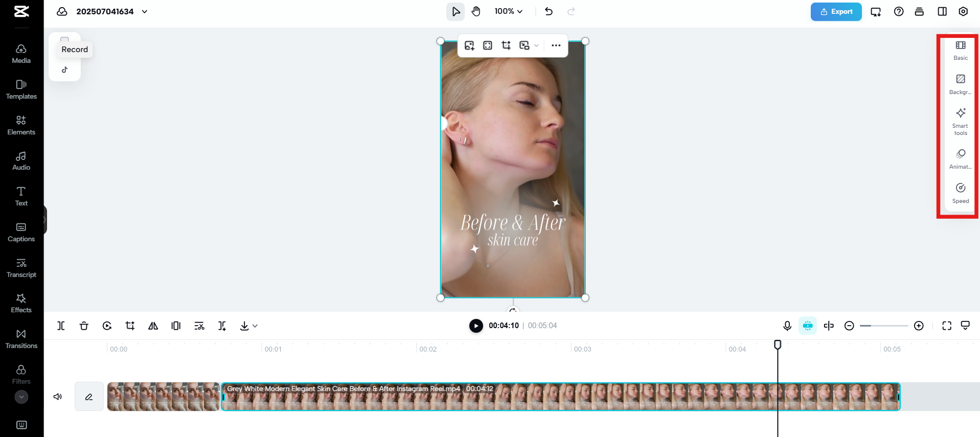Click the download icon in the timeline toolbar
Viewport: 980px width, 437px height.
[x=244, y=326]
